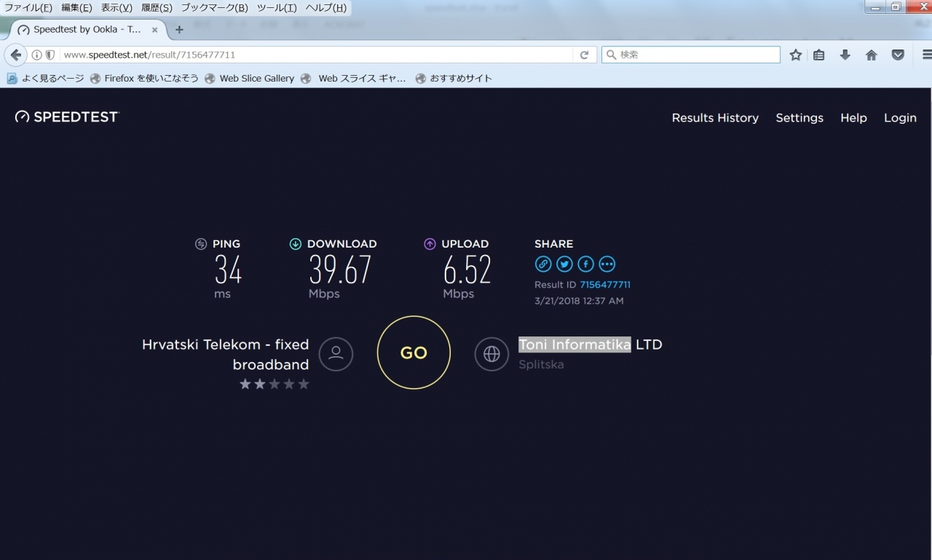Open the Results History link
Image resolution: width=932 pixels, height=560 pixels.
click(x=714, y=118)
